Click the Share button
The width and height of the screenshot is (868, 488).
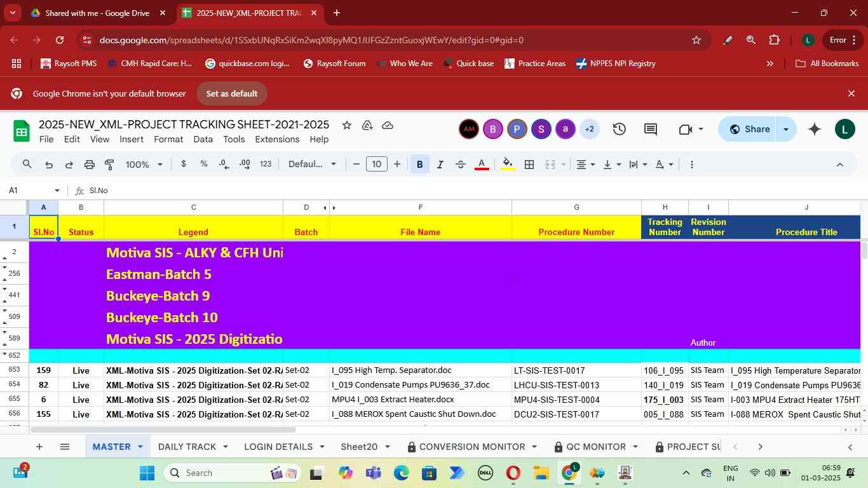749,129
